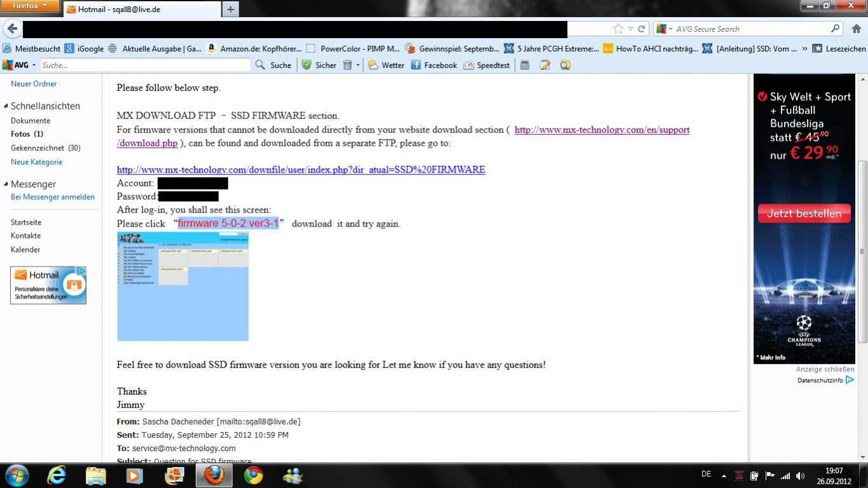Open the Firefox home page icon
The height and width of the screenshot is (488, 868).
[x=857, y=29]
